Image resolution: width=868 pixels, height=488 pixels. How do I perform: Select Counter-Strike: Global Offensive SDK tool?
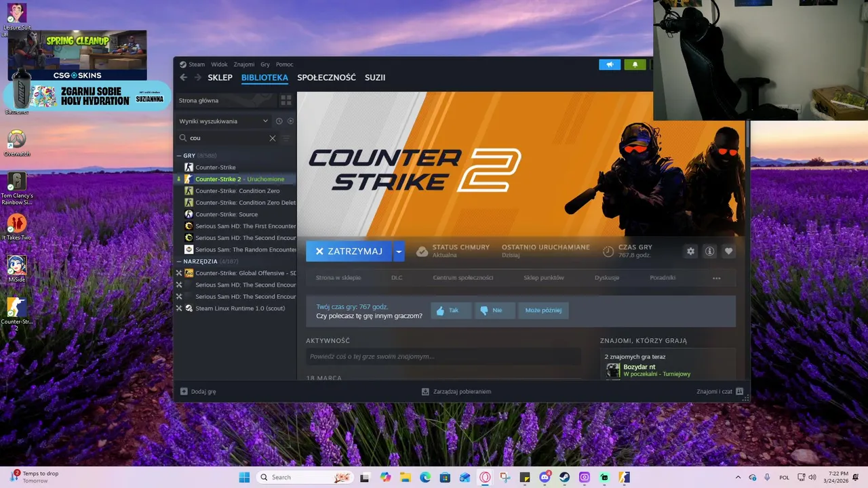235,273
